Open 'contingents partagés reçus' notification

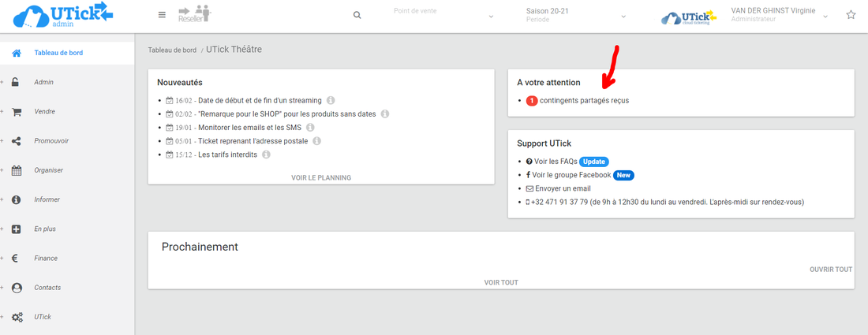[584, 101]
